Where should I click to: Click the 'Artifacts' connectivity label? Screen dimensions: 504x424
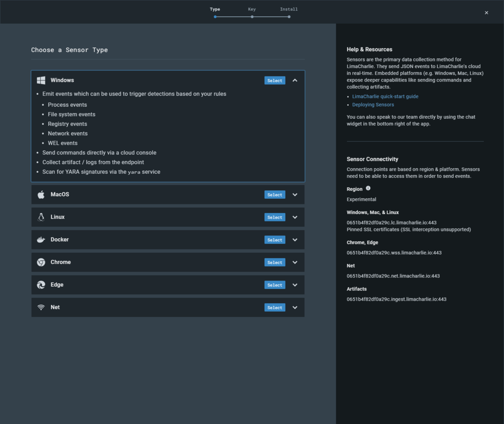[356, 289]
